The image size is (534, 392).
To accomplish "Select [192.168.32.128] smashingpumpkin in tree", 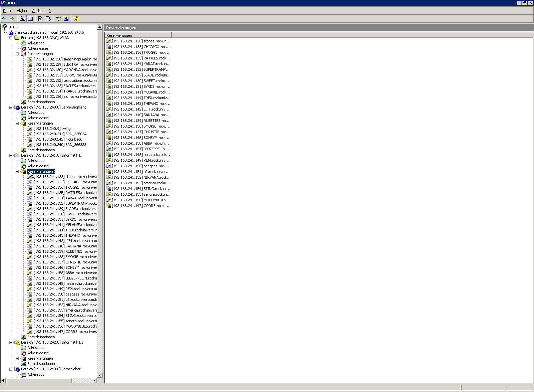I will pyautogui.click(x=65, y=59).
